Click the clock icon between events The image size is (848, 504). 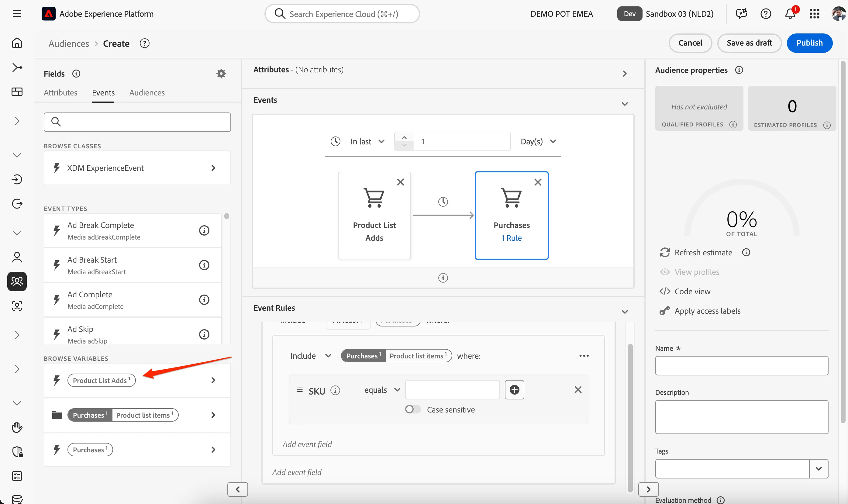(x=443, y=202)
